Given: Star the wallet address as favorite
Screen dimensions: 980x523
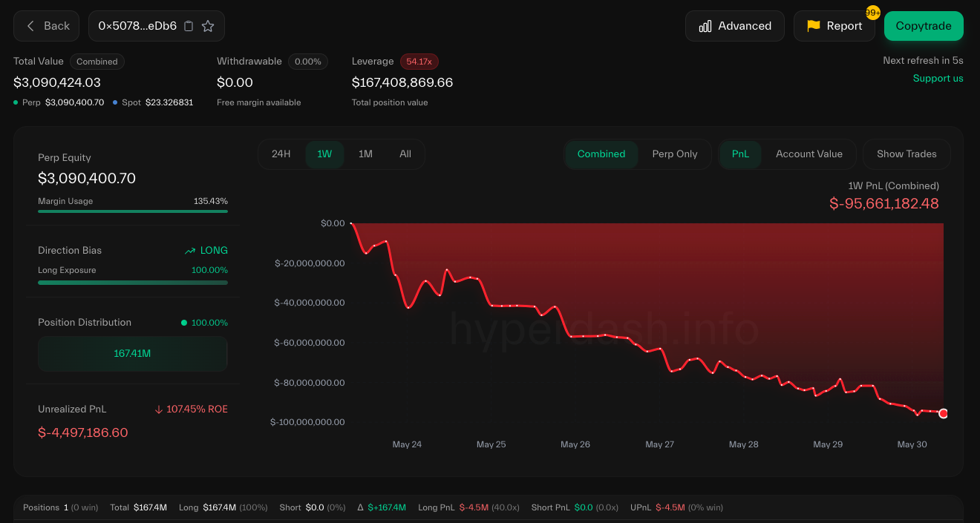Looking at the screenshot, I should [208, 26].
